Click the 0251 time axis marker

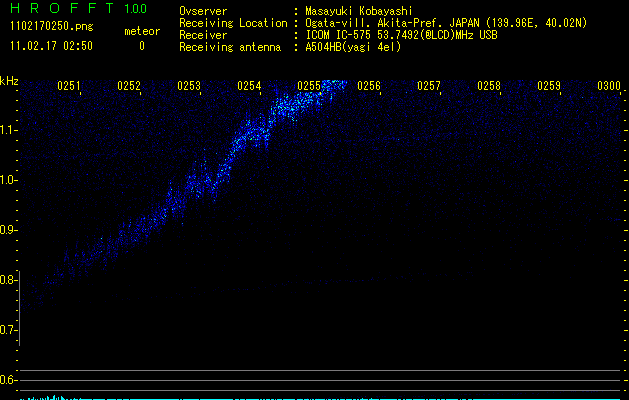point(69,86)
